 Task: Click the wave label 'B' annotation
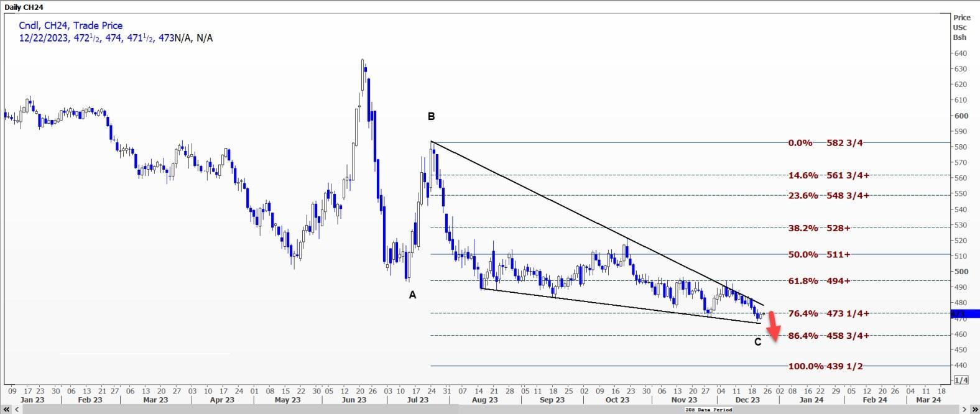point(431,116)
